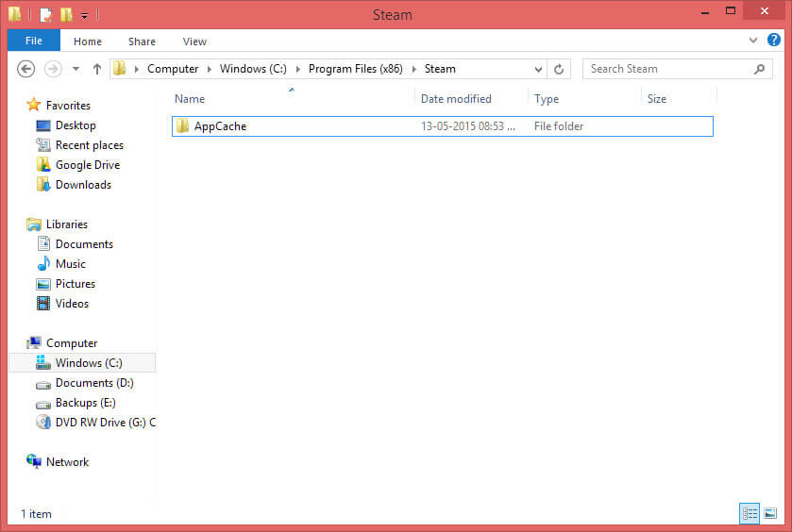Click the Google Drive folder icon
The height and width of the screenshot is (532, 792).
(43, 164)
